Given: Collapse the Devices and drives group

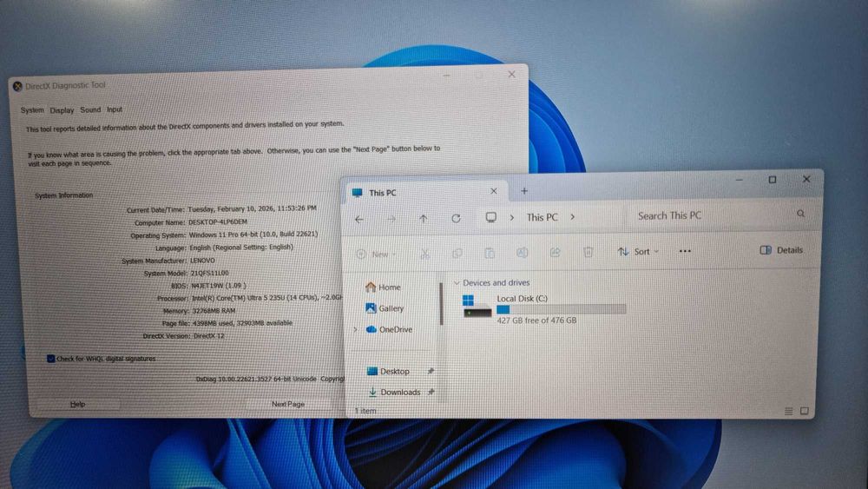Looking at the screenshot, I should tap(457, 283).
